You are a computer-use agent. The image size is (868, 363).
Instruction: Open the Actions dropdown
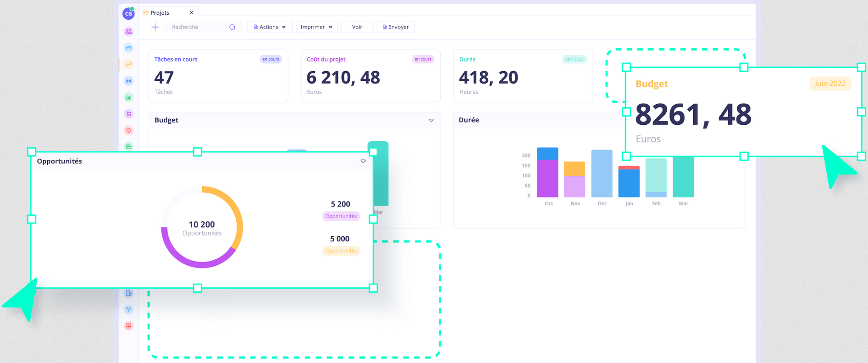pos(270,27)
